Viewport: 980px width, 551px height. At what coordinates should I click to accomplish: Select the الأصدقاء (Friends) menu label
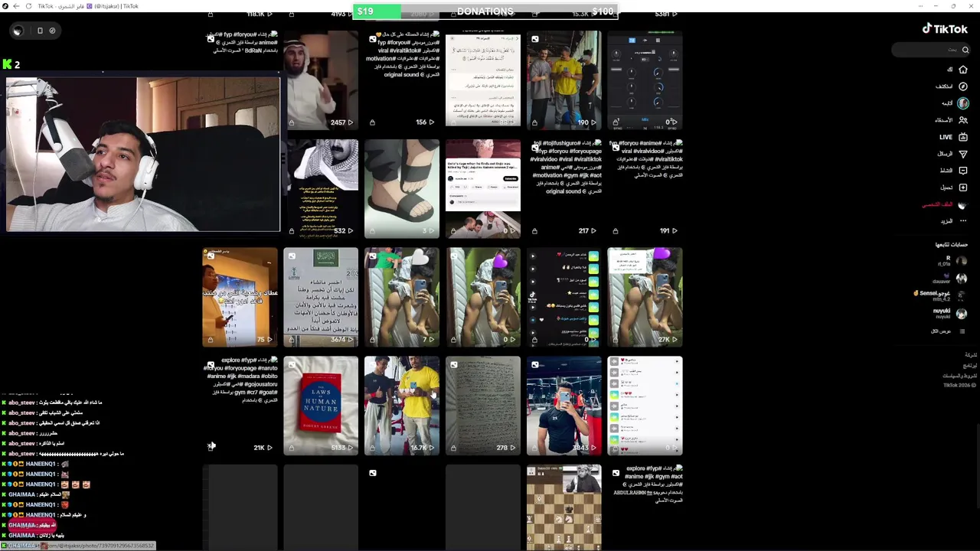point(943,120)
